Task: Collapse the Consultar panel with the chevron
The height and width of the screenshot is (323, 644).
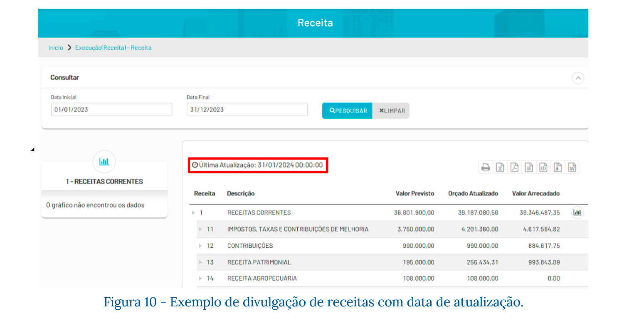Action: 578,78
